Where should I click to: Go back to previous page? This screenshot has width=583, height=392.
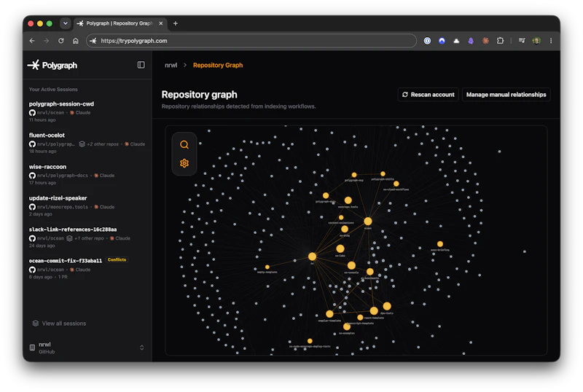coord(32,41)
